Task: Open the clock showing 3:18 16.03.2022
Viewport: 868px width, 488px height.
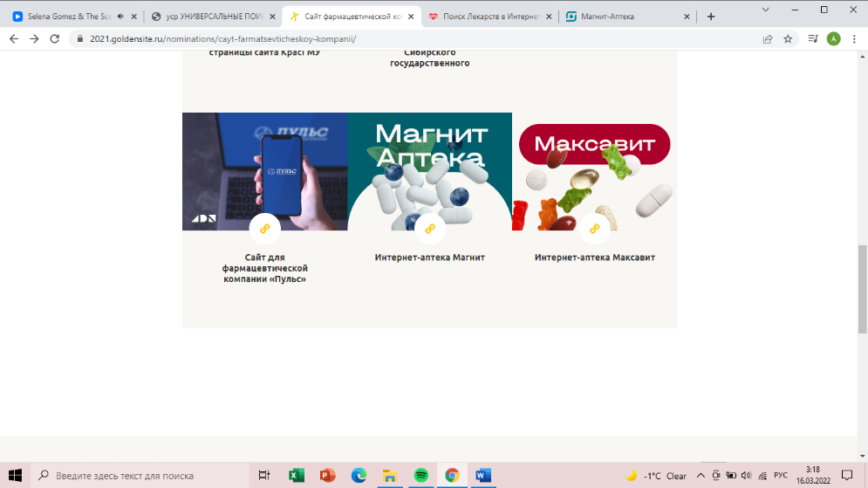Action: coord(813,475)
